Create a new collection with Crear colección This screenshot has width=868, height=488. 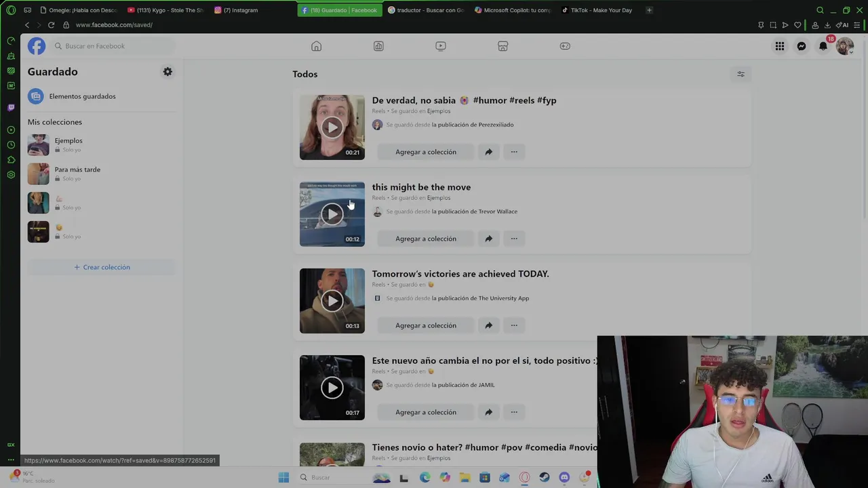102,267
